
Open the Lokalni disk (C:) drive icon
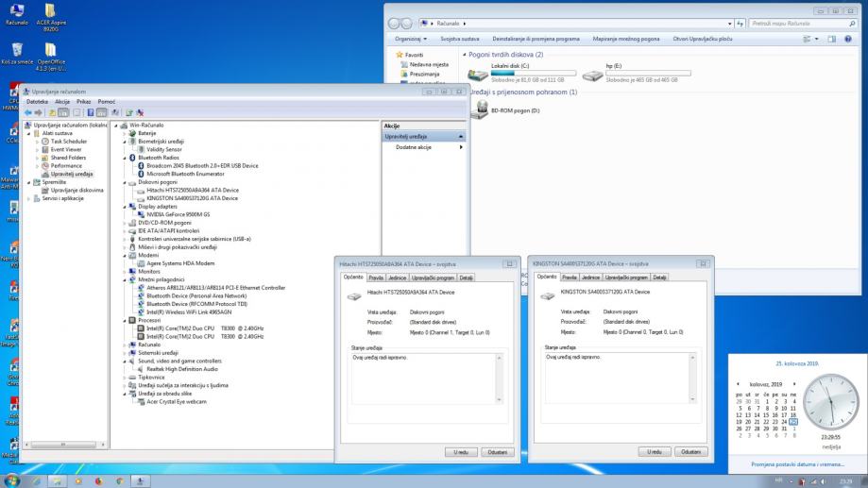(x=479, y=75)
